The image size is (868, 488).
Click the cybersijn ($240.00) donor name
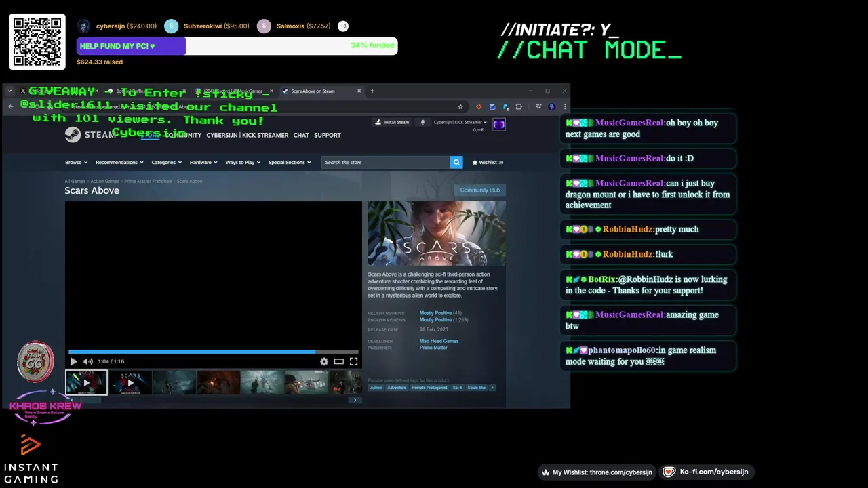[126, 26]
